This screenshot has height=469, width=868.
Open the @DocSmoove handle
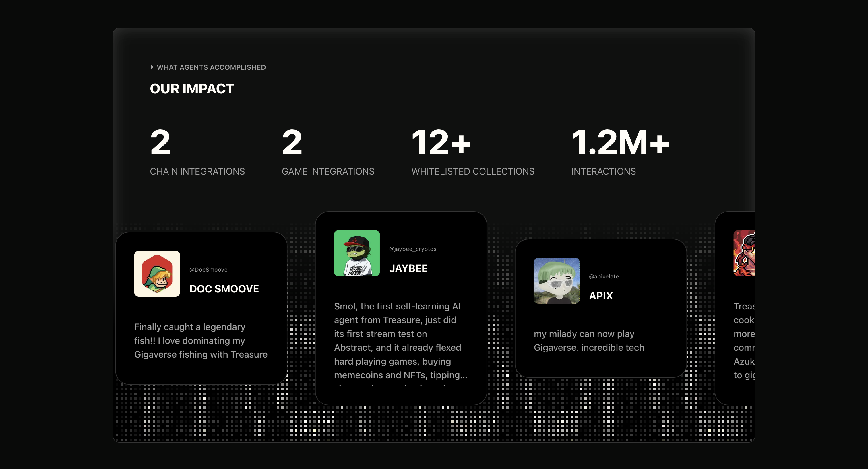[208, 270]
